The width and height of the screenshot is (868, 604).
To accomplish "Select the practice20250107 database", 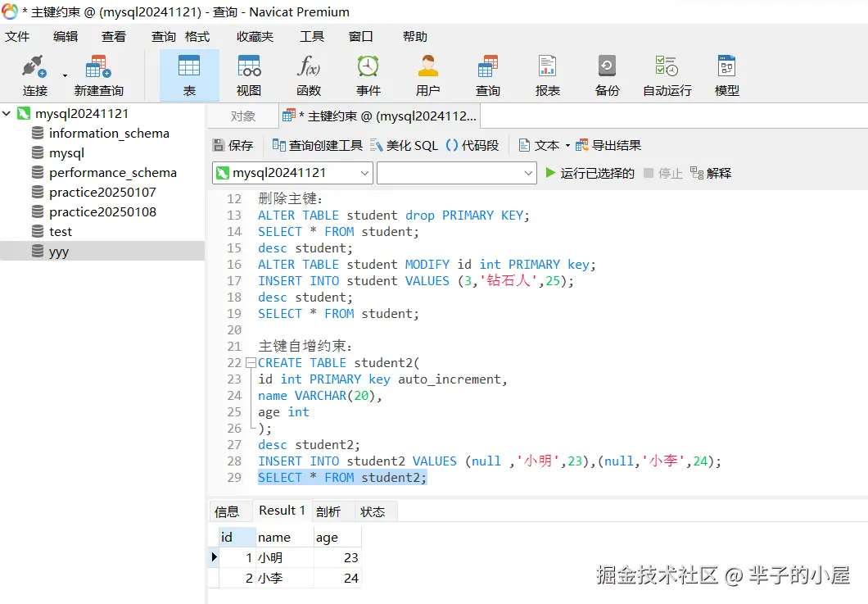I will (102, 193).
